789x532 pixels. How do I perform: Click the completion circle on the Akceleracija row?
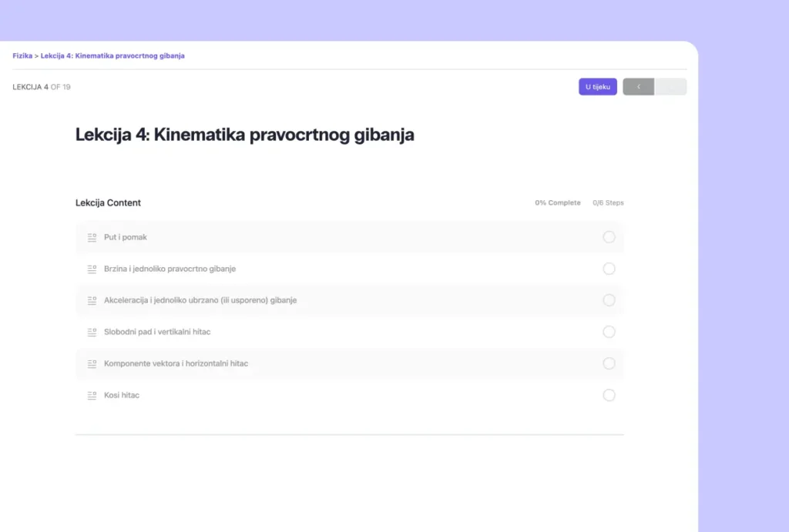click(609, 300)
